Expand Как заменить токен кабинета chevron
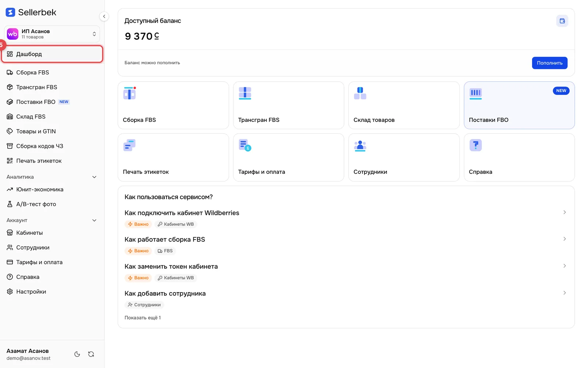This screenshot has width=588, height=368. (x=564, y=266)
